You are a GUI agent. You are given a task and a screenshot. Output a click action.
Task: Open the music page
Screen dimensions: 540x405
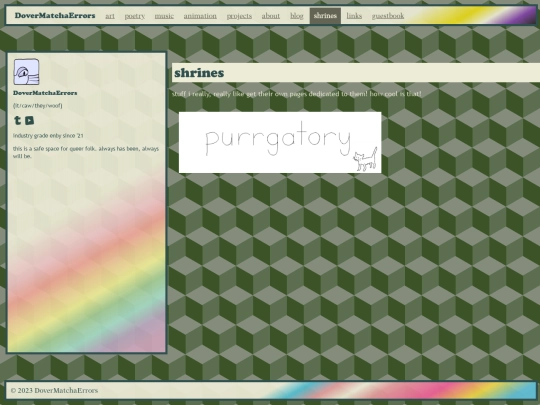click(x=164, y=16)
